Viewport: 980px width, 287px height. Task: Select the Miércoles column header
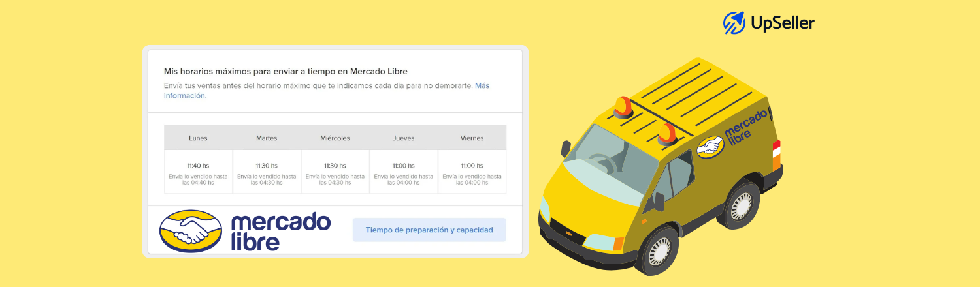pyautogui.click(x=335, y=138)
